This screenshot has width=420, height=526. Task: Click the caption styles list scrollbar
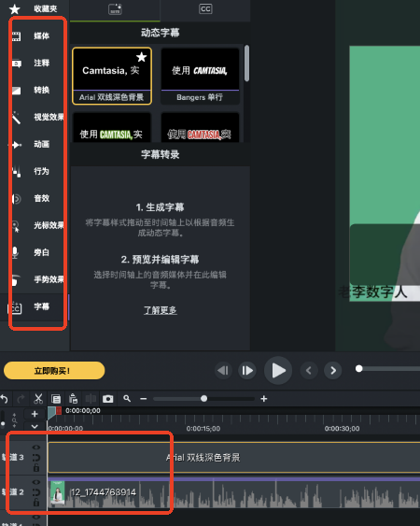(x=246, y=64)
